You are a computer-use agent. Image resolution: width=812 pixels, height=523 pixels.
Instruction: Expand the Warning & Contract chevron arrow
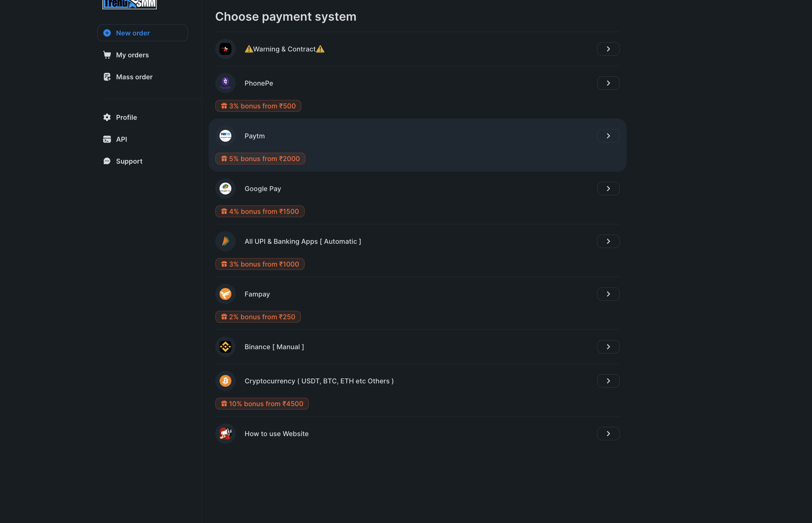pyautogui.click(x=608, y=49)
